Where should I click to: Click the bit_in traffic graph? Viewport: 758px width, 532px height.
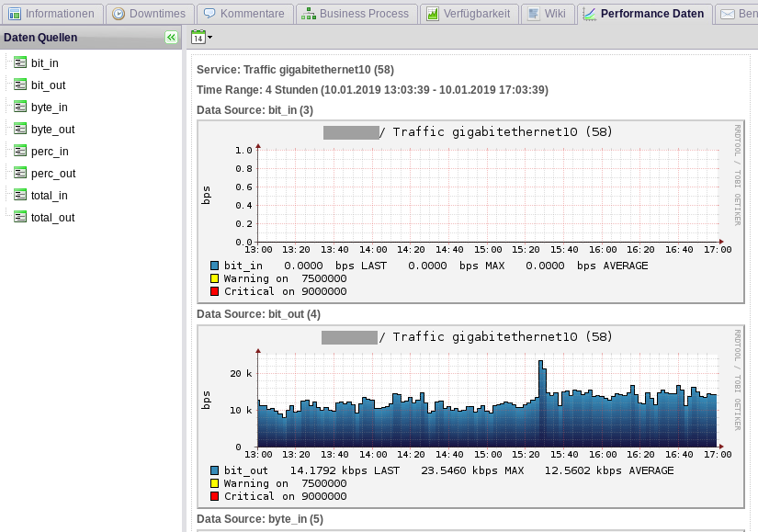[470, 212]
